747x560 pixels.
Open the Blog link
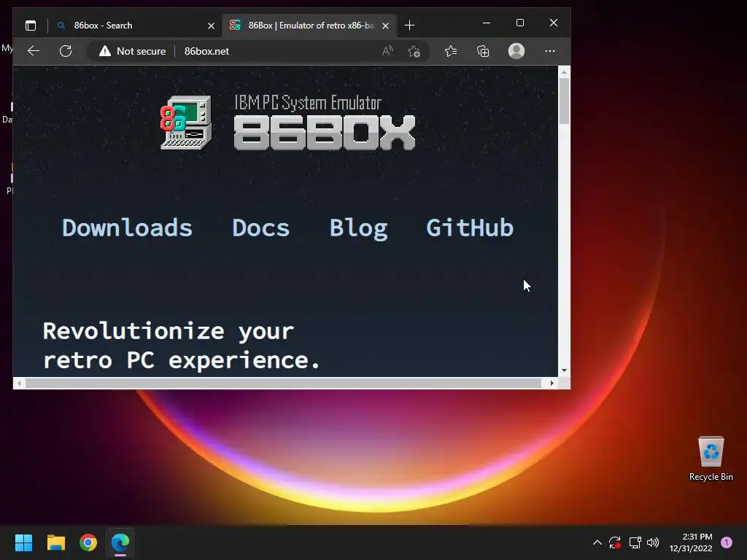click(x=359, y=228)
